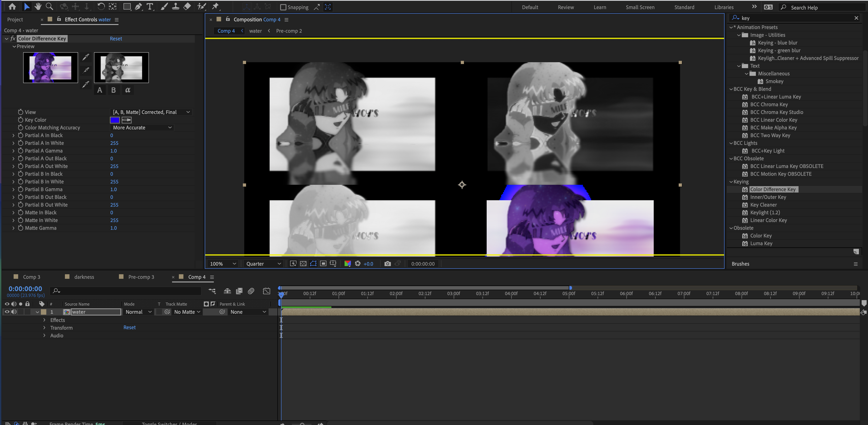The width and height of the screenshot is (868, 425).
Task: Open the Graph Editor in the timeline
Action: click(266, 291)
